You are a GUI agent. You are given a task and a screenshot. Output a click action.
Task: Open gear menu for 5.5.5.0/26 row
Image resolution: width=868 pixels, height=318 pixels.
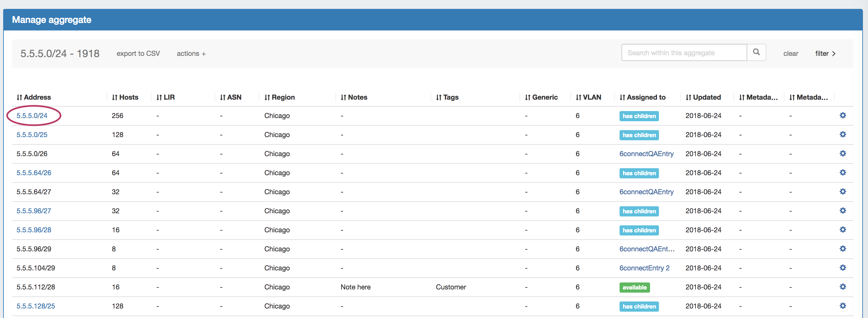point(842,154)
